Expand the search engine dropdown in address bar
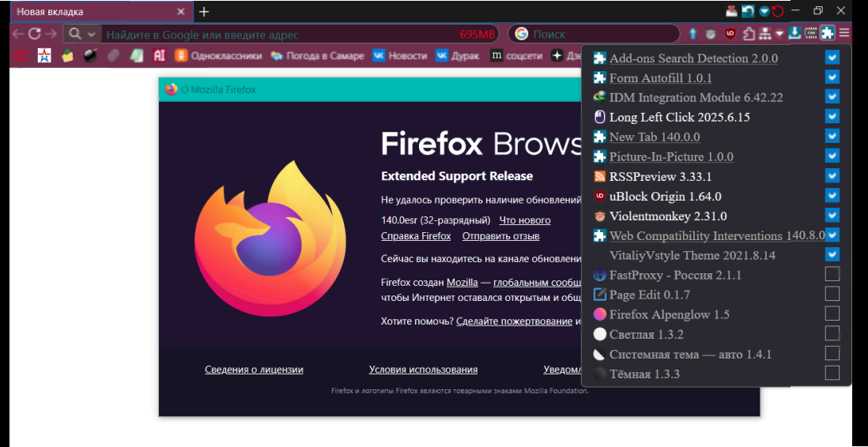868x447 pixels. point(82,34)
